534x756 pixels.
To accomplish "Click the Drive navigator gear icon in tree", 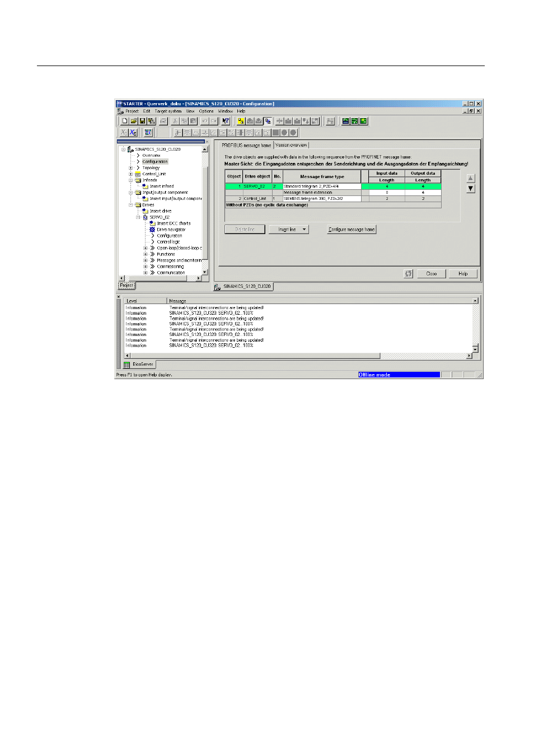I will click(152, 230).
